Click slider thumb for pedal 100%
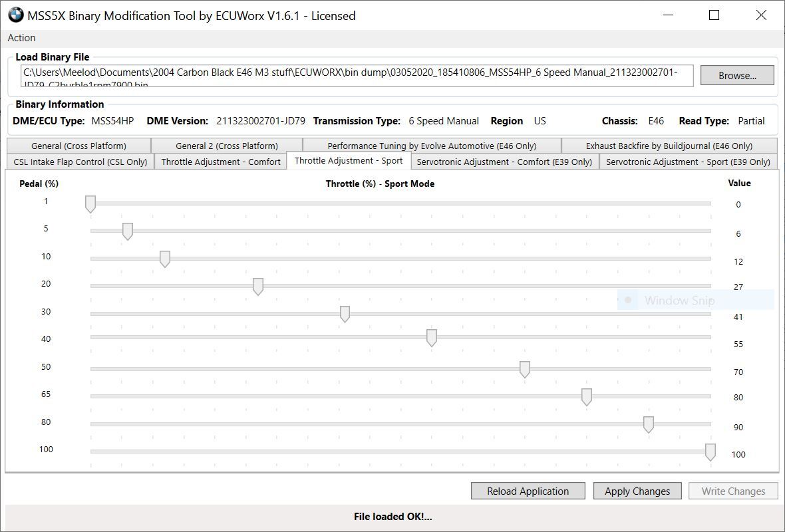 pyautogui.click(x=710, y=452)
